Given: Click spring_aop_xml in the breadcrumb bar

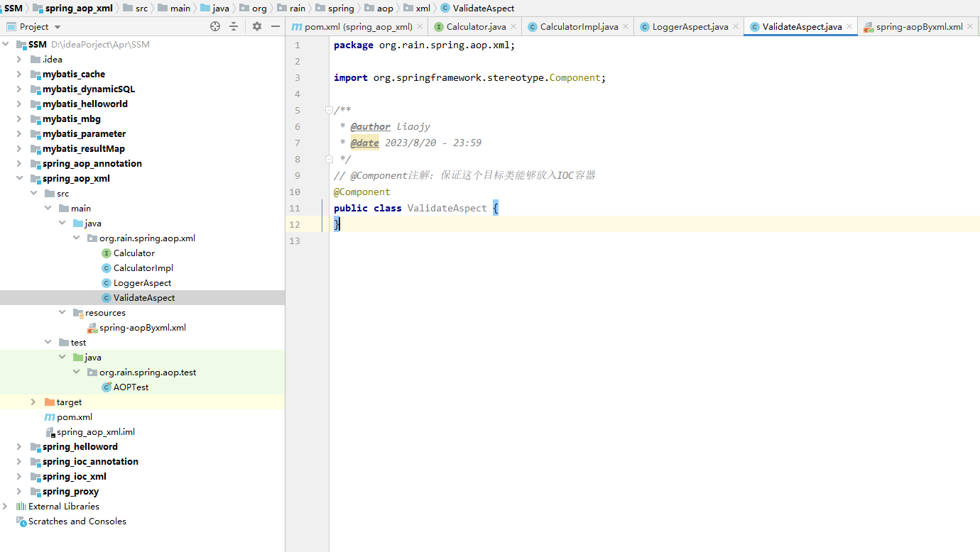Looking at the screenshot, I should tap(72, 9).
